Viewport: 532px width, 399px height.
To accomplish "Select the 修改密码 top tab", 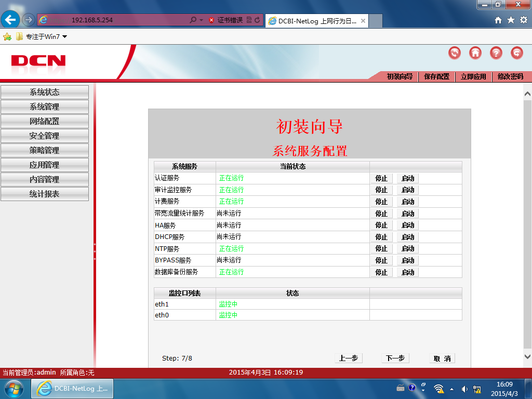I will click(510, 76).
